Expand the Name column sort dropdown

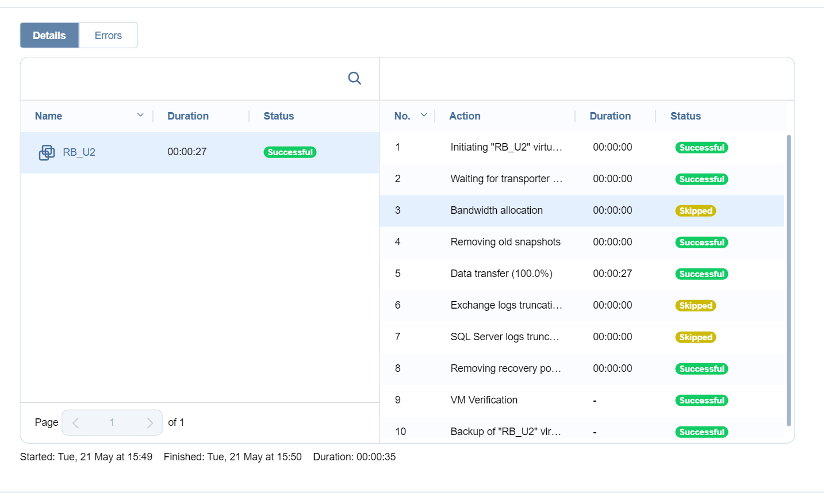[x=140, y=116]
